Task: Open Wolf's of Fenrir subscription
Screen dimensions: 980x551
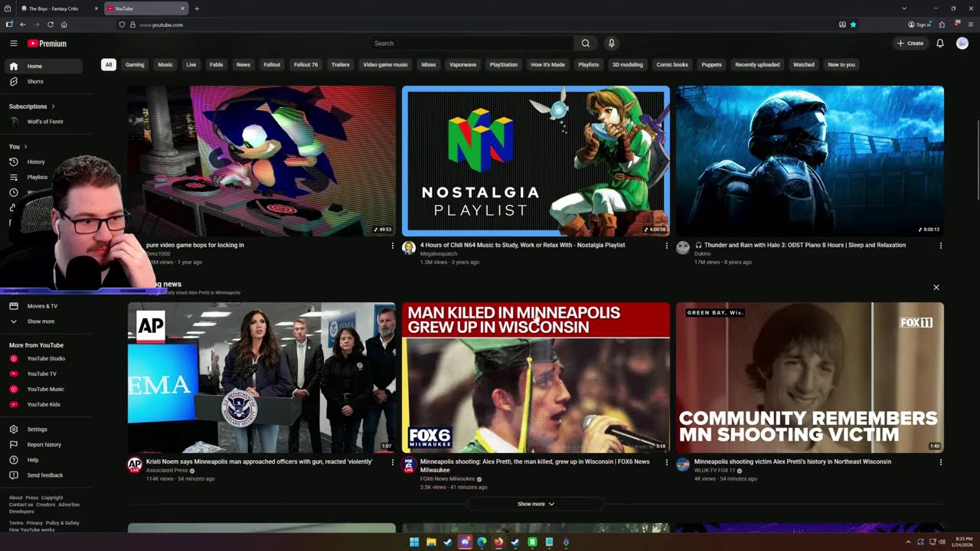Action: [x=45, y=122]
